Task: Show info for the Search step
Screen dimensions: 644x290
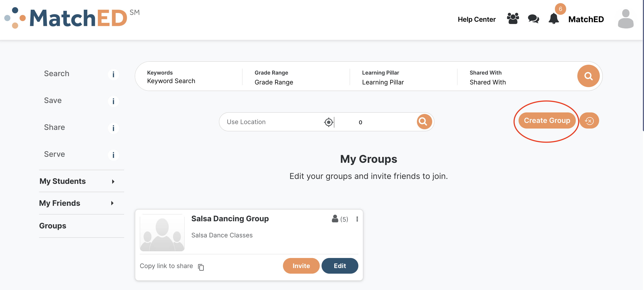Action: tap(113, 74)
